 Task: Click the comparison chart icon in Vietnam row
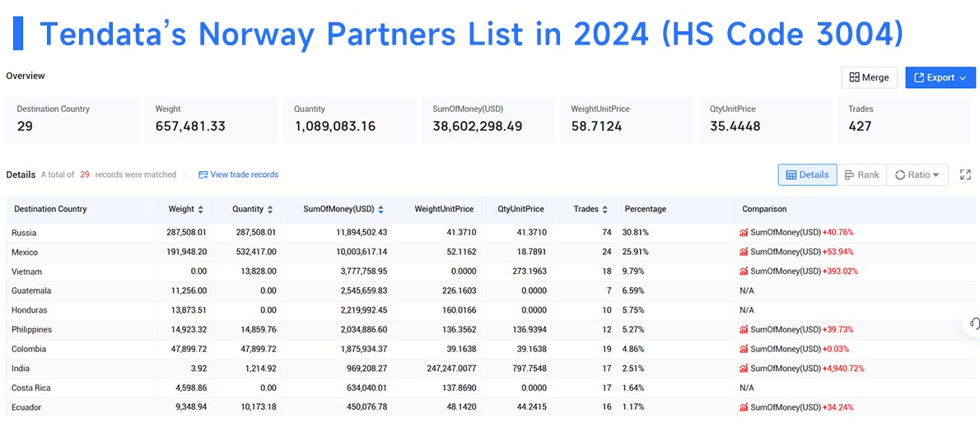(x=744, y=272)
